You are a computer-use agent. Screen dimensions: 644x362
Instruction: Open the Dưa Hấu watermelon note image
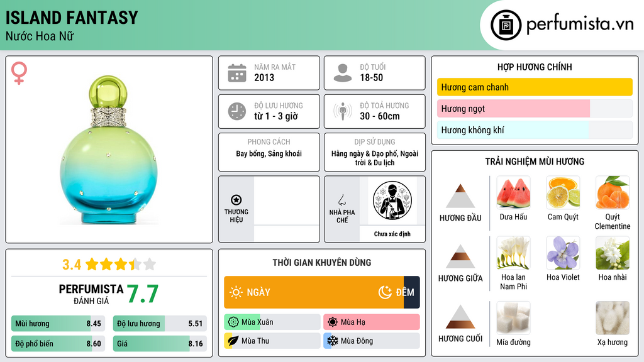[513, 192]
